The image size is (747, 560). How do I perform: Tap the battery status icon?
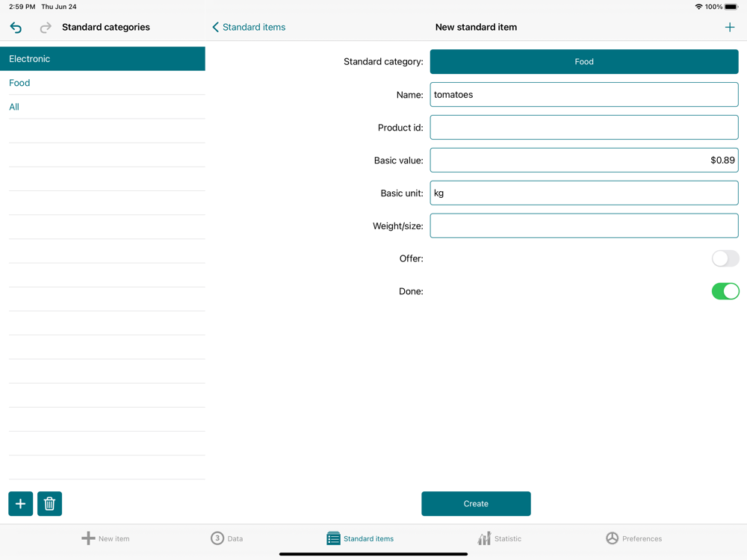(731, 7)
